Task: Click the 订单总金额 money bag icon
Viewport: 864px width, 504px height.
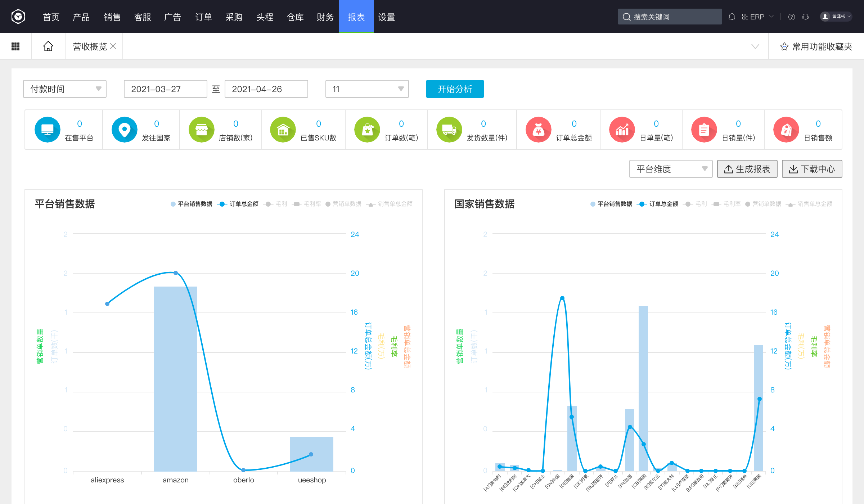Action: tap(538, 130)
